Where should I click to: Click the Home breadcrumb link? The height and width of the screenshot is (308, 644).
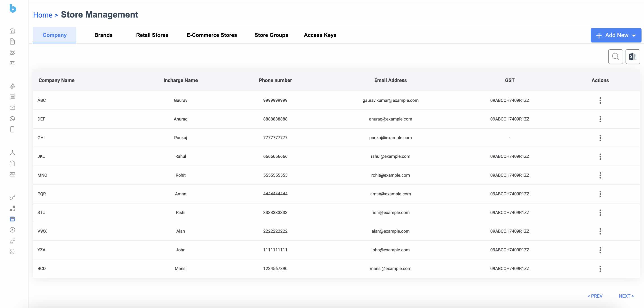click(43, 15)
